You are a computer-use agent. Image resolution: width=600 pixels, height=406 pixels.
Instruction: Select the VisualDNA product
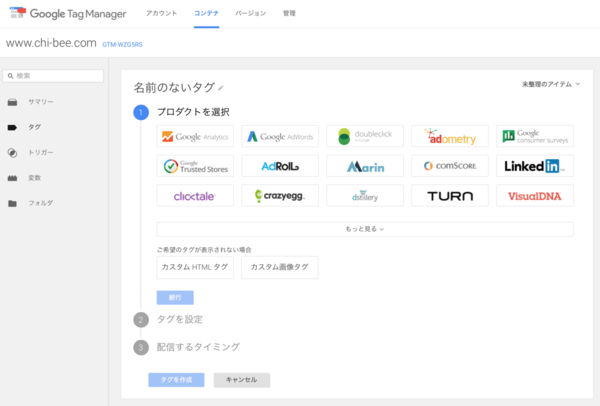[x=535, y=196]
